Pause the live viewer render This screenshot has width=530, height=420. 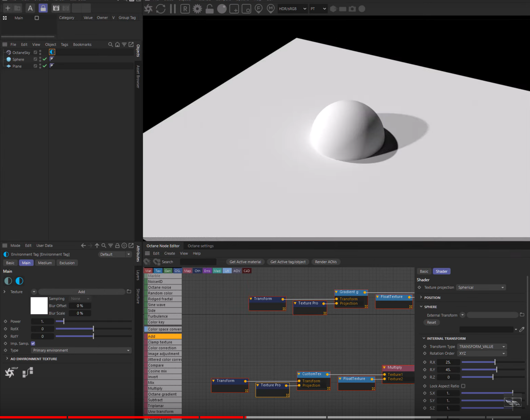coord(173,9)
